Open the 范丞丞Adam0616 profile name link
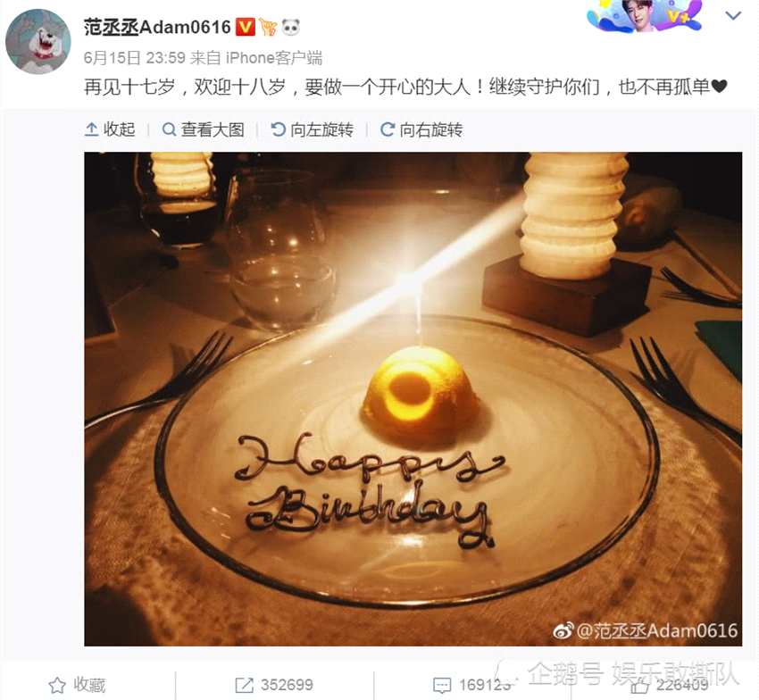 [157, 27]
